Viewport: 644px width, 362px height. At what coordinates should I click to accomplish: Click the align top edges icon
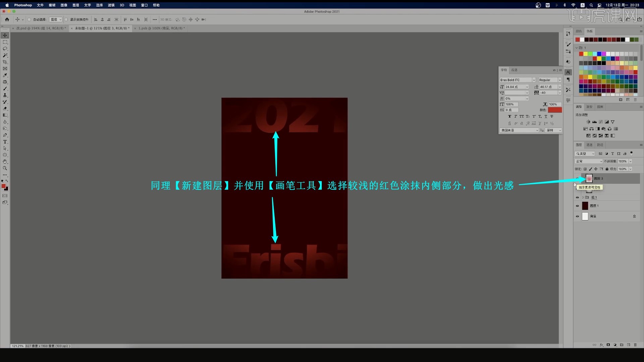click(125, 19)
